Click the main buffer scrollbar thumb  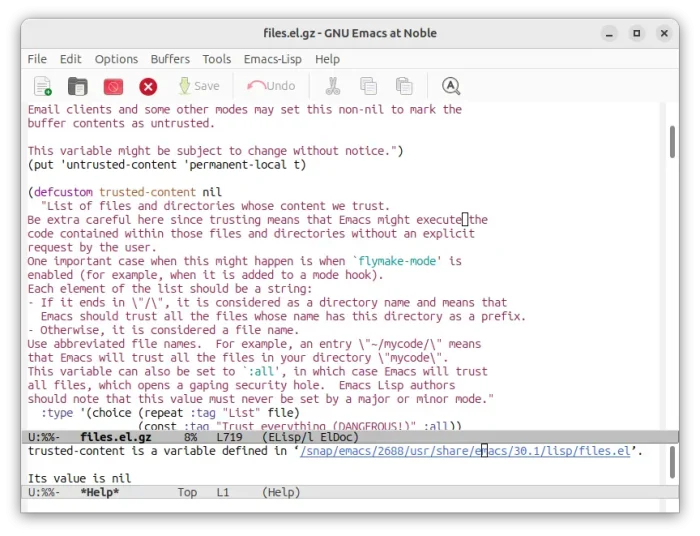coord(672,142)
